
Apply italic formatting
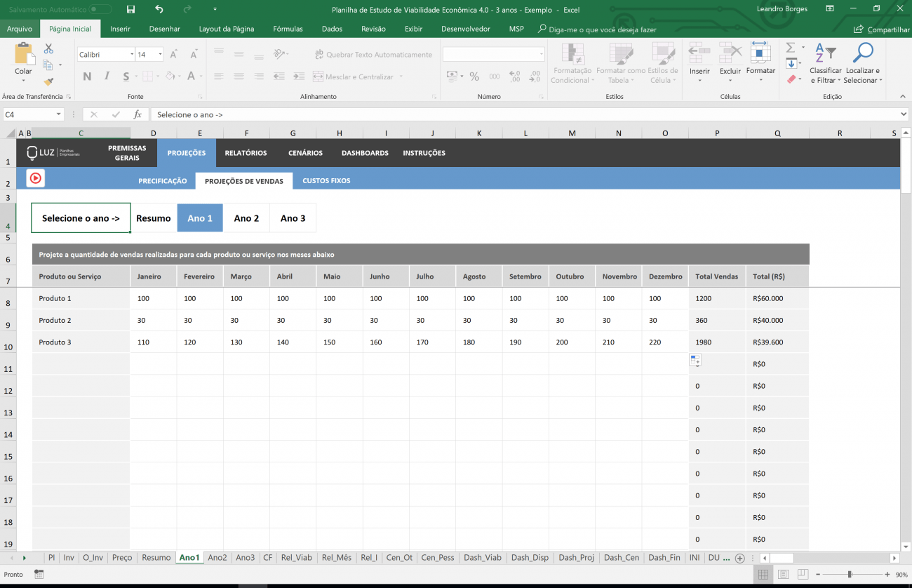tap(107, 76)
